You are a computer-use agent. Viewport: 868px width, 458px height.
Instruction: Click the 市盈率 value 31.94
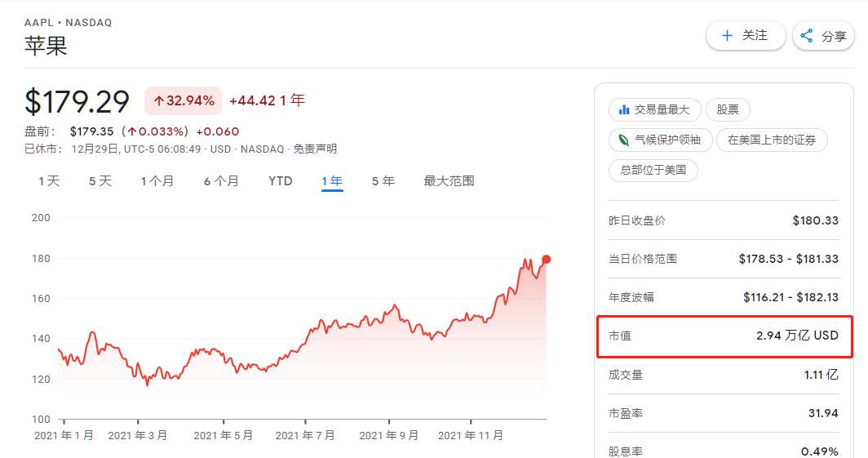(x=823, y=413)
